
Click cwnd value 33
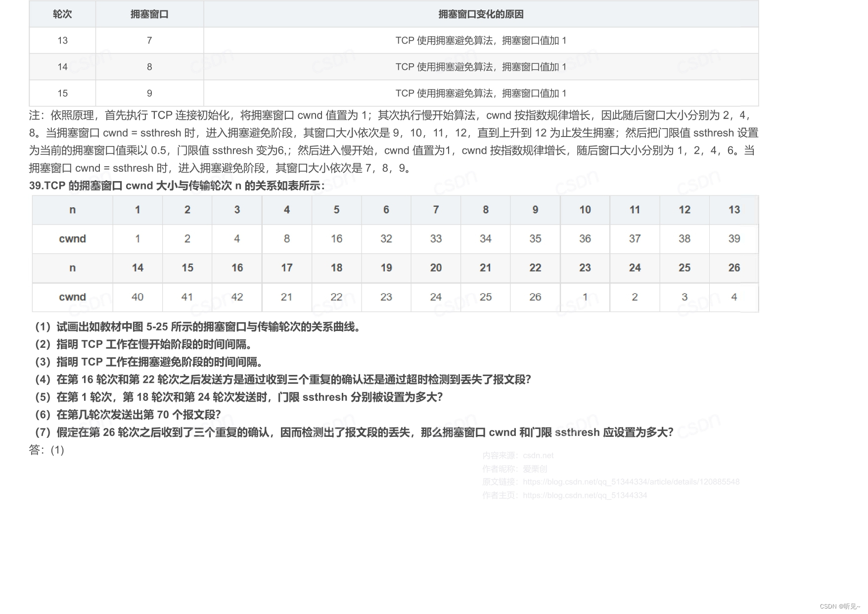(436, 238)
